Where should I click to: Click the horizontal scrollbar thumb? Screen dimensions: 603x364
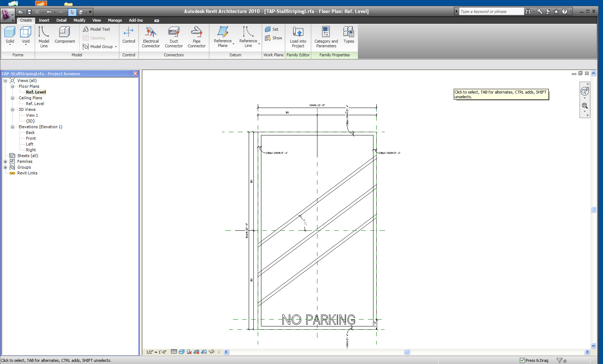[x=407, y=352]
